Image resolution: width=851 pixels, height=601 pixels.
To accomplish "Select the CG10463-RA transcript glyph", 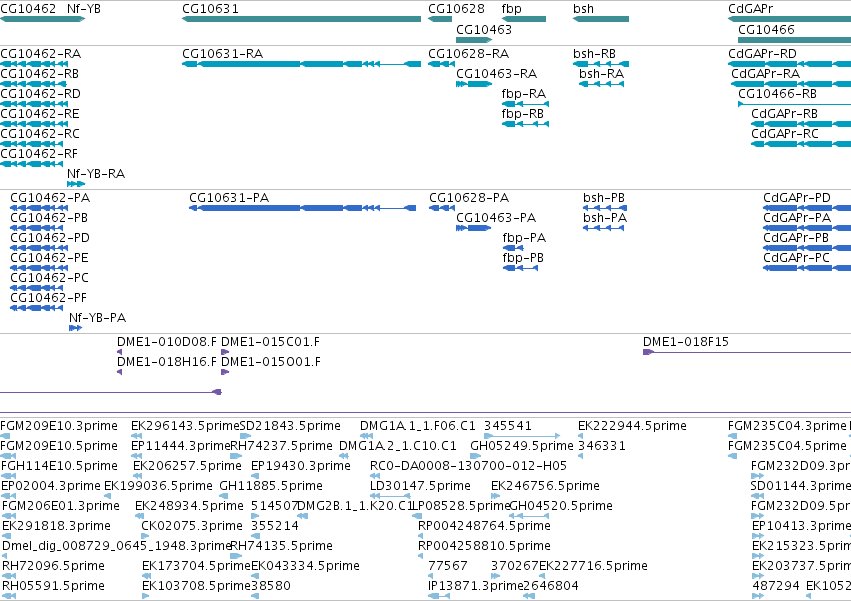I will (x=474, y=84).
